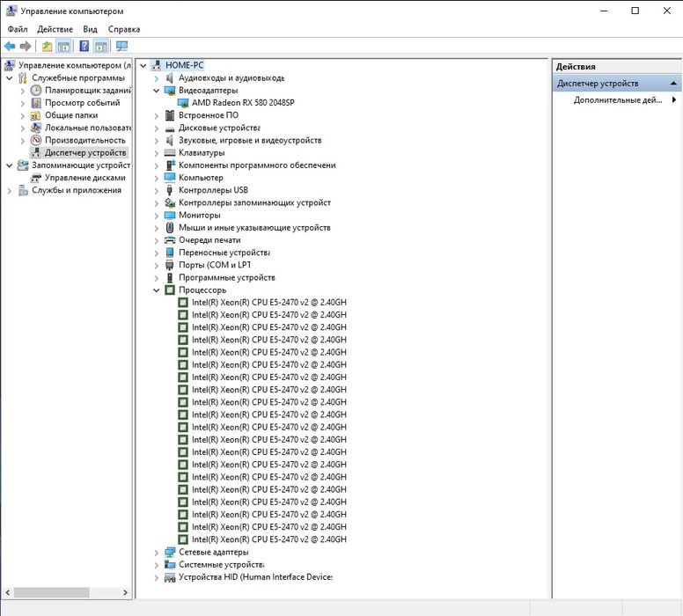Expand Службы и приложения node

[9, 191]
